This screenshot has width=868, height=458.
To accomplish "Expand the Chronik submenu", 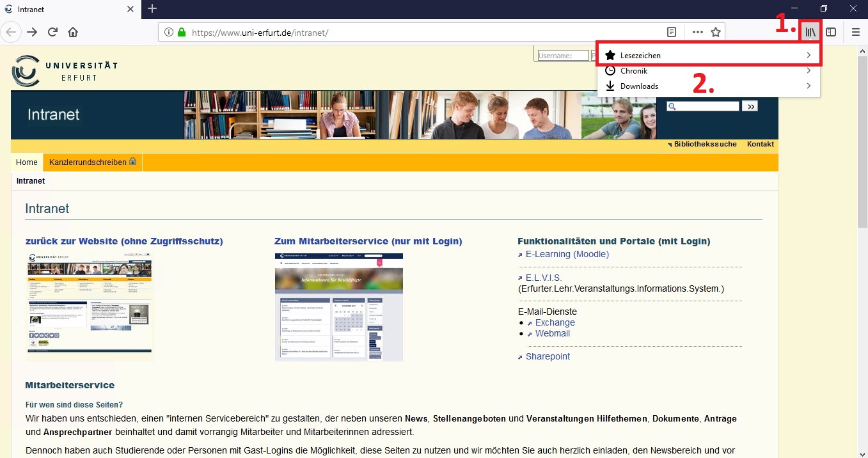I will click(x=708, y=71).
